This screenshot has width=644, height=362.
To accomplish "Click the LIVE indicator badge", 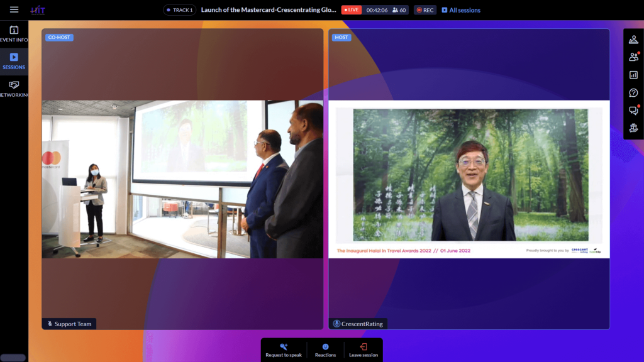I will [x=351, y=10].
